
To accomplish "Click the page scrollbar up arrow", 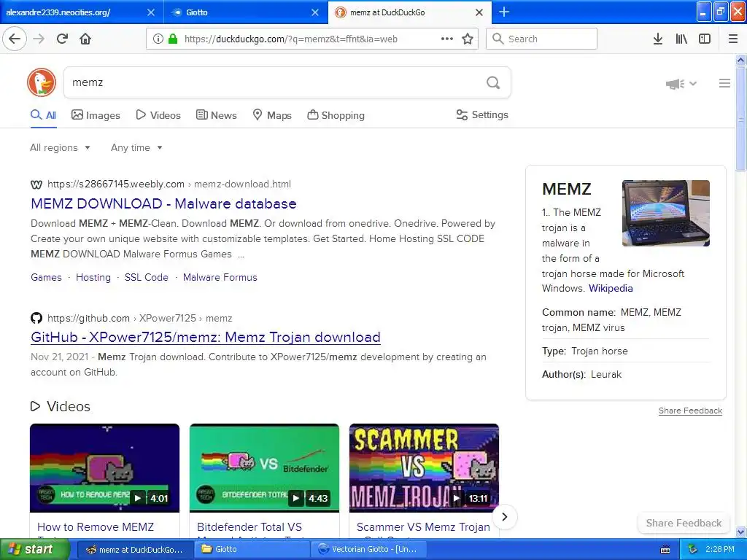I will click(741, 60).
